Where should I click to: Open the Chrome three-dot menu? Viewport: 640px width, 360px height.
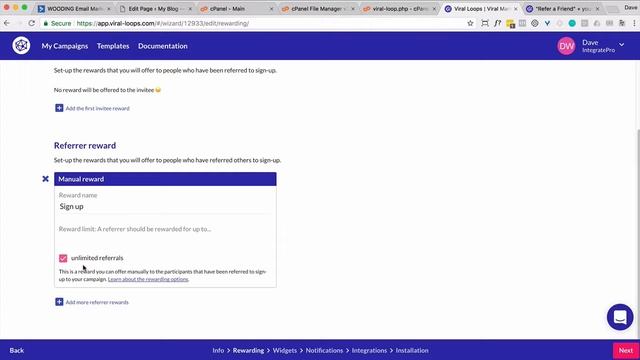pos(634,23)
